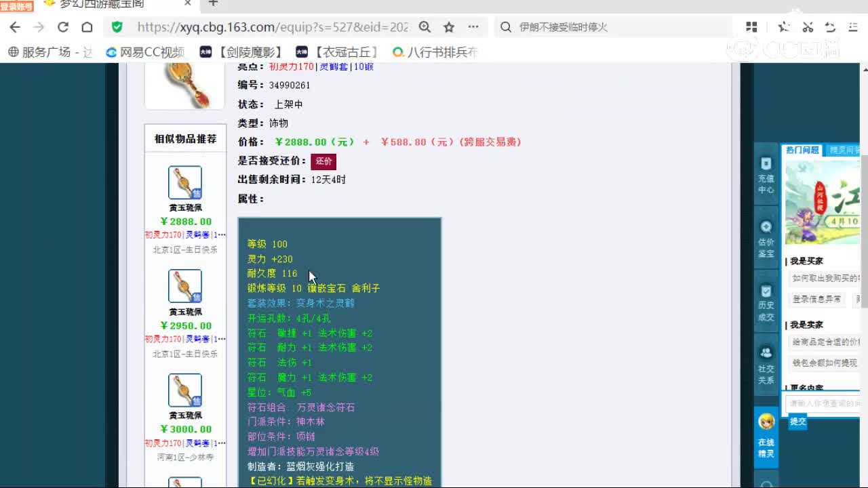Open the three-dot more options menu
Viewport: 868px width, 488px height.
tap(473, 27)
